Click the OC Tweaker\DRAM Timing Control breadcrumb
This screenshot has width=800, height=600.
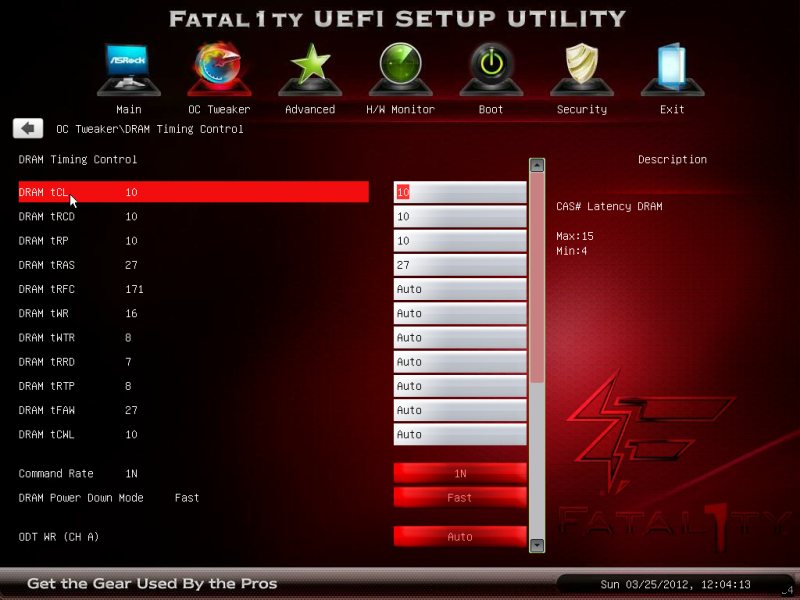coord(149,129)
